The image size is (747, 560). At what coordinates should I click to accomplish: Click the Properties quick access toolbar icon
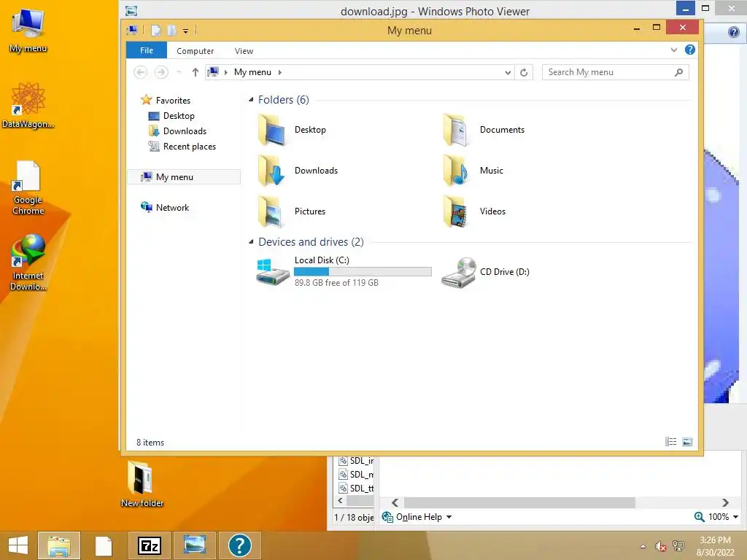pos(156,31)
